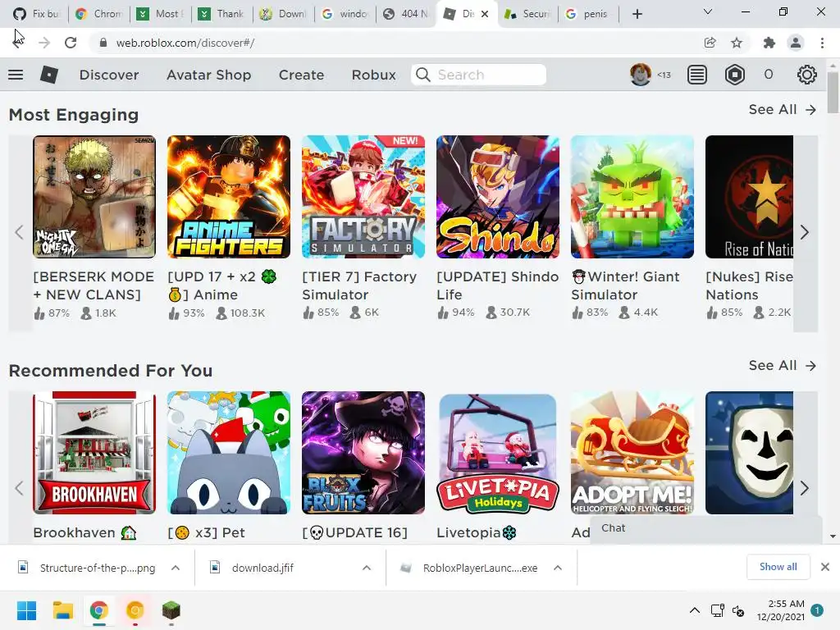Open the Factory Simulator game thumbnail
Screen dimensions: 840x630
pos(363,197)
